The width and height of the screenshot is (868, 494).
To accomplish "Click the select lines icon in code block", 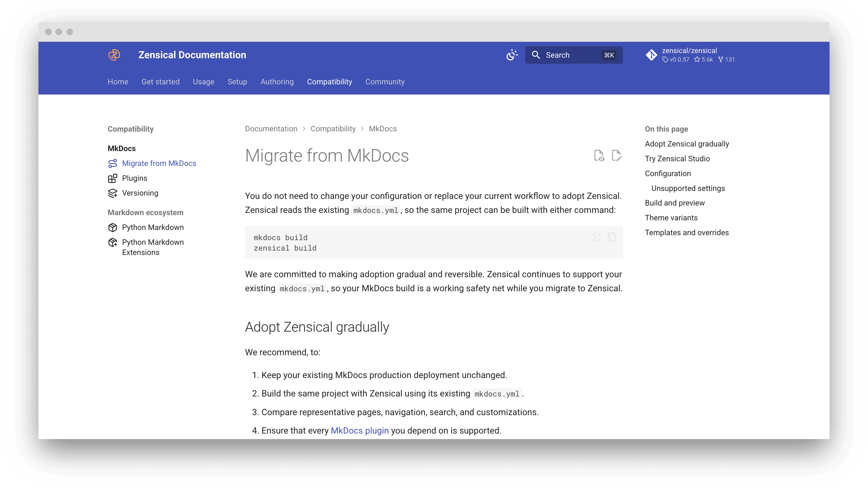I will pos(597,237).
